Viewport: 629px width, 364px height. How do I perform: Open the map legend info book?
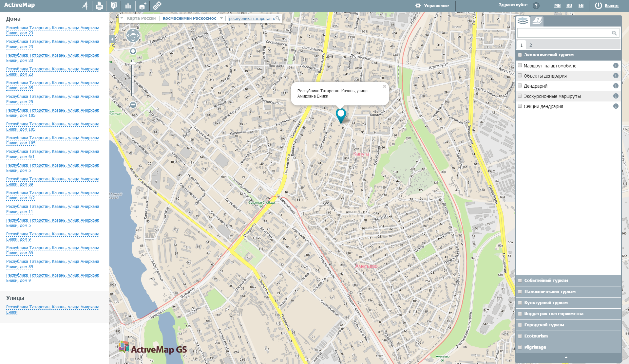point(114,5)
